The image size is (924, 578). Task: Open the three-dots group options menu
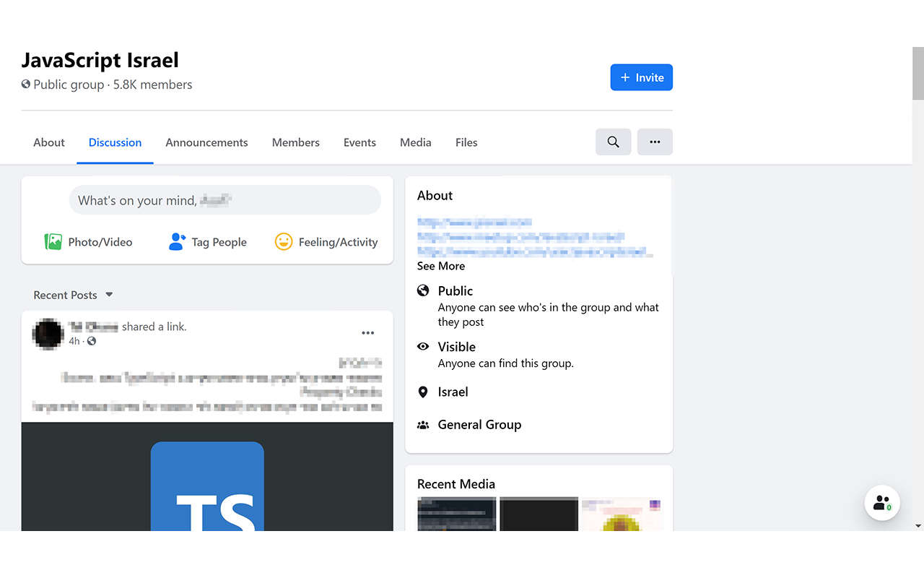[x=655, y=142]
